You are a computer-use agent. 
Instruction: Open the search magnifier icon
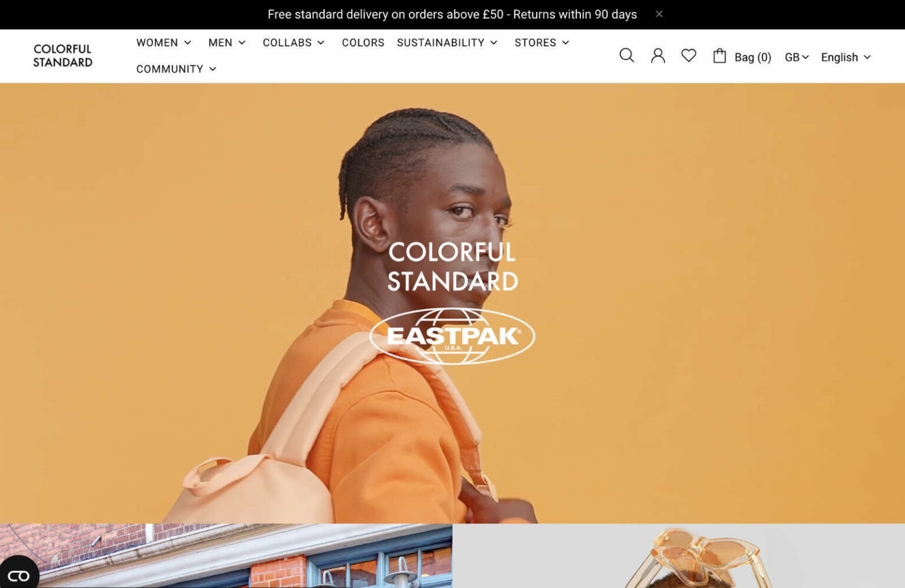(626, 56)
